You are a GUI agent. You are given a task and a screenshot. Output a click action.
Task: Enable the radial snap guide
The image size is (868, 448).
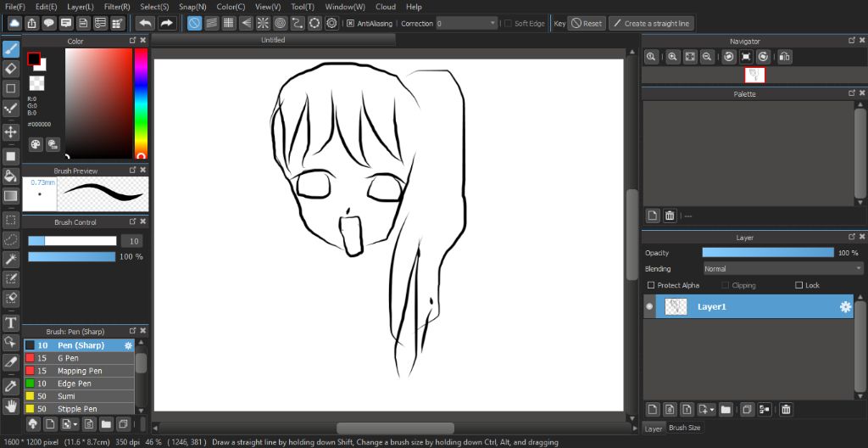coord(263,23)
